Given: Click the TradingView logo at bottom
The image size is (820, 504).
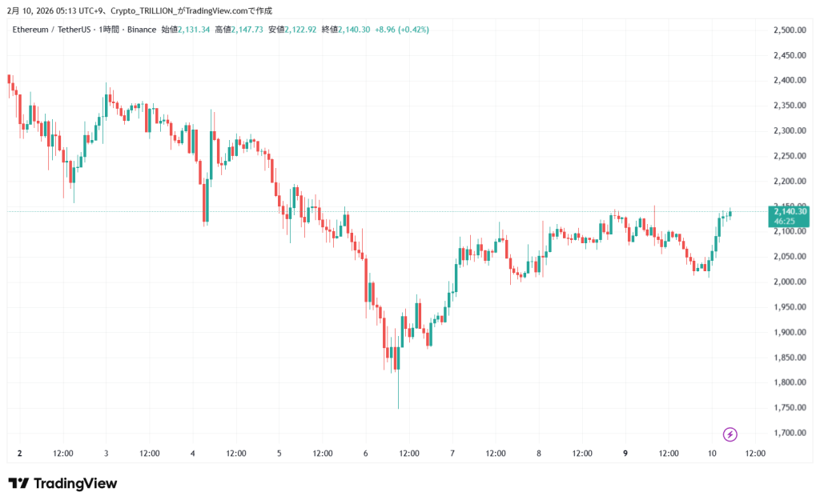Looking at the screenshot, I should pos(62,483).
